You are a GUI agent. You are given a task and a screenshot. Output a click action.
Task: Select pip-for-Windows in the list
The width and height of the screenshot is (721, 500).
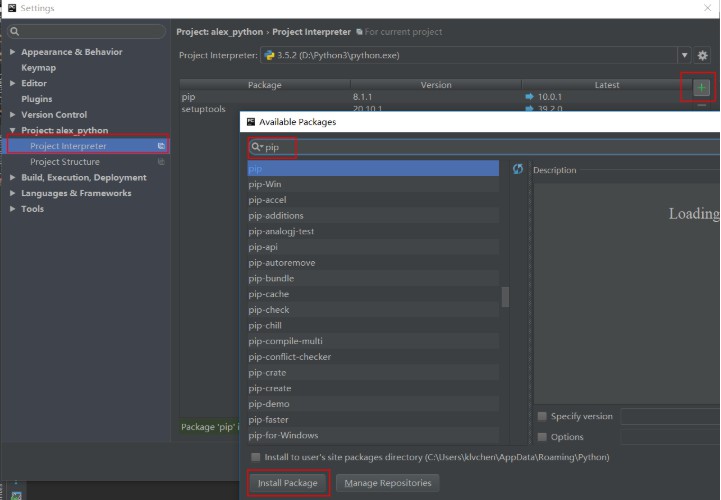[373, 435]
